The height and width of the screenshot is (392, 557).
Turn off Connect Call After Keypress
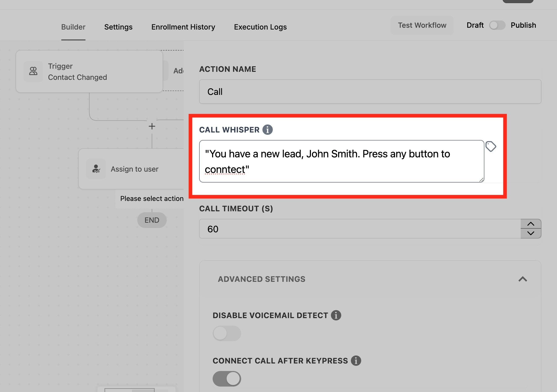click(227, 379)
